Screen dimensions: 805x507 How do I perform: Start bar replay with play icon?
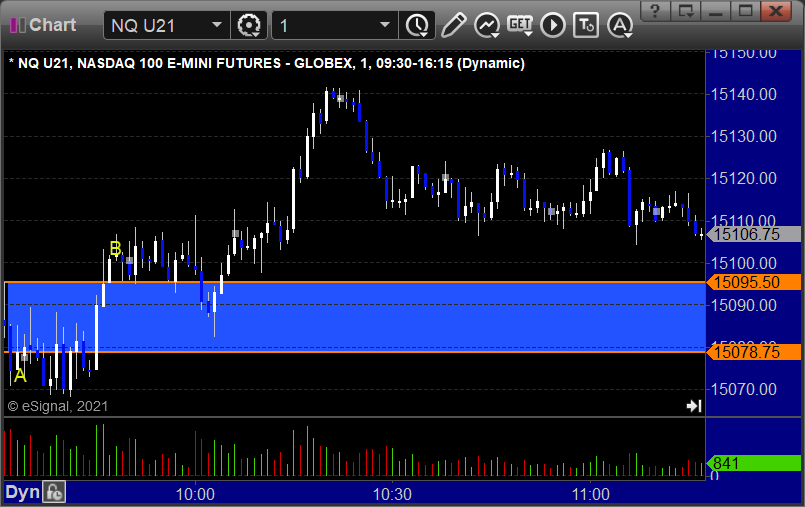[553, 25]
